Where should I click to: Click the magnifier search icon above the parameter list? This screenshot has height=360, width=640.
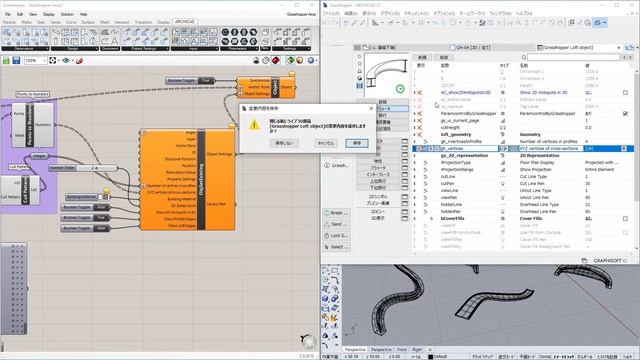point(524,58)
